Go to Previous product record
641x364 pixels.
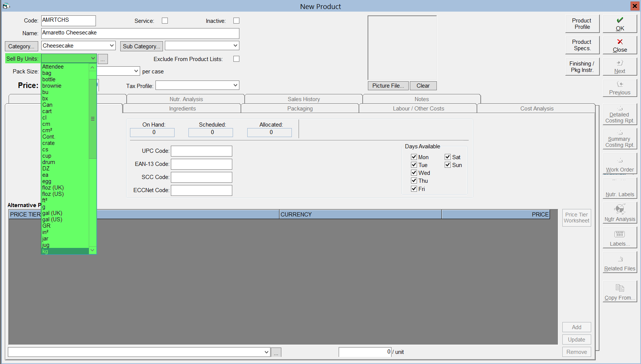(620, 88)
